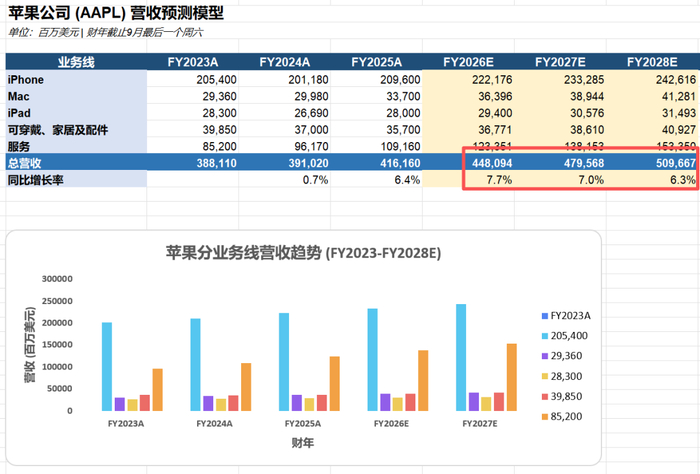This screenshot has width=700, height=474.
Task: Click the 业务线 header cell
Action: pyautogui.click(x=76, y=62)
